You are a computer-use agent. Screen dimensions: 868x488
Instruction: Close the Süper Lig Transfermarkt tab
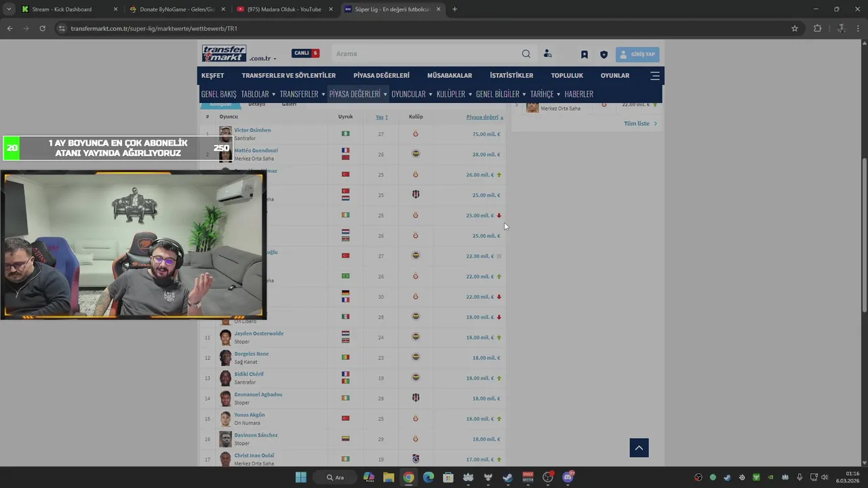(x=438, y=9)
